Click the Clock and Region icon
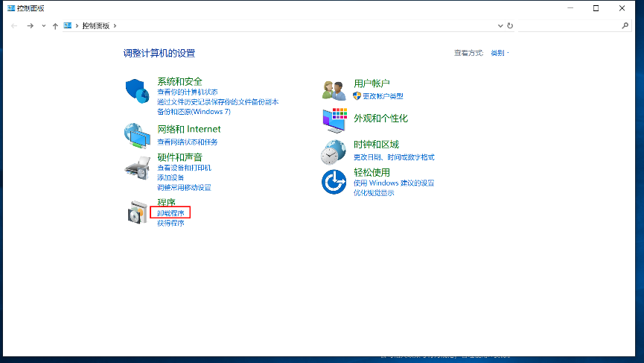This screenshot has width=644, height=363. click(x=334, y=151)
